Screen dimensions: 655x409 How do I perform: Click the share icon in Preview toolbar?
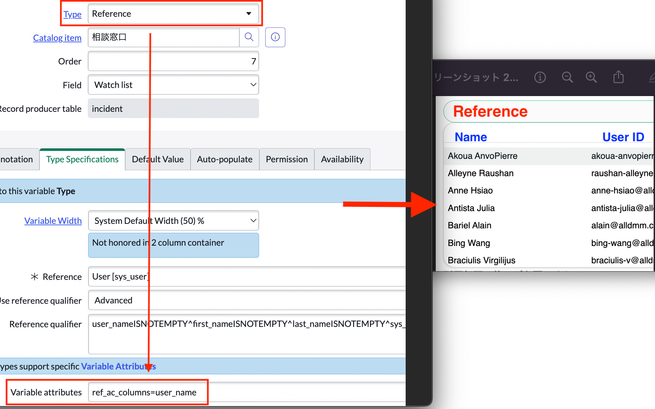(618, 77)
